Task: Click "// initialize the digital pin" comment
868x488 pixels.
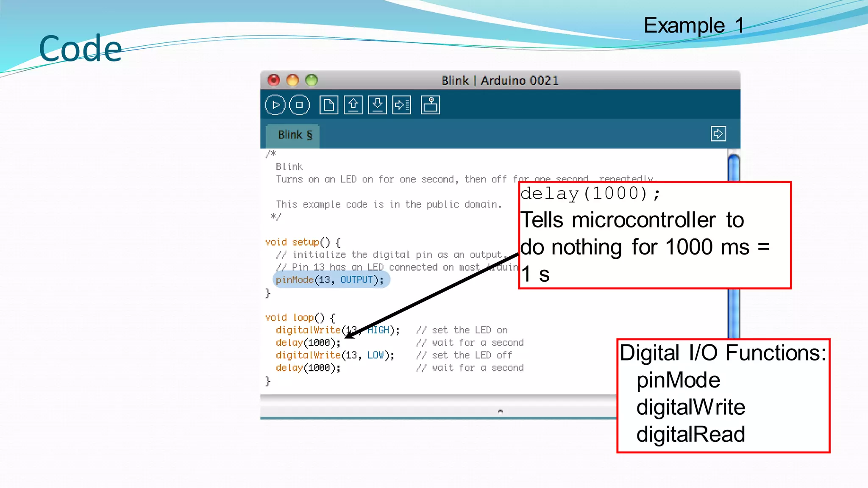Action: (391, 255)
